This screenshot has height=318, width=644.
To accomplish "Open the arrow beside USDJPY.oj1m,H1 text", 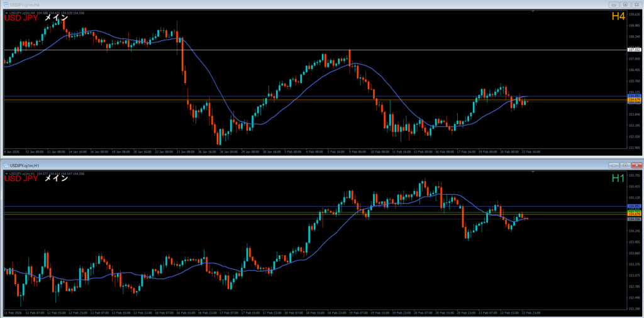I will click(6, 172).
